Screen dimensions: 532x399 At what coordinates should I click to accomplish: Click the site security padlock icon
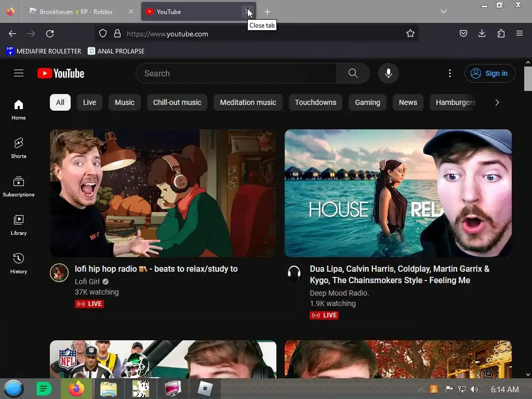[117, 34]
